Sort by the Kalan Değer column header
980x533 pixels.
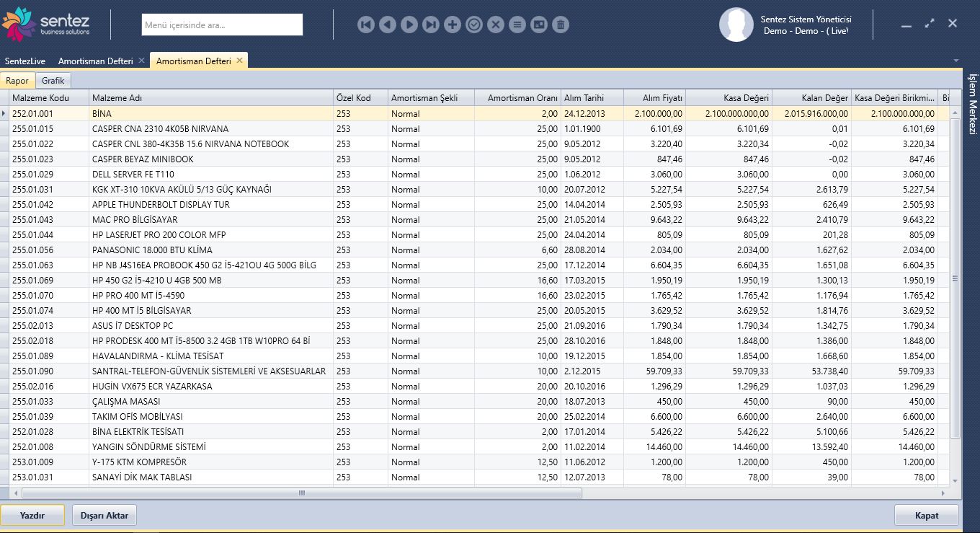[811, 98]
